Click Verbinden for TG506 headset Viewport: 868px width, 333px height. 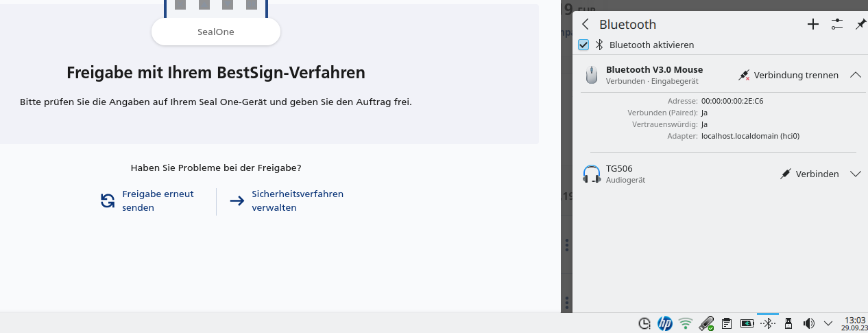coord(809,174)
